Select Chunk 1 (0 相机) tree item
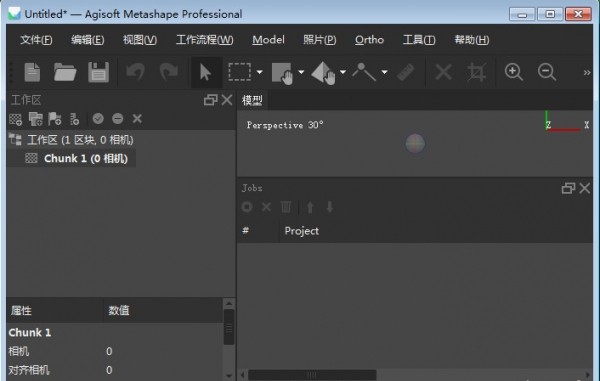Image resolution: width=600 pixels, height=381 pixels. pyautogui.click(x=86, y=158)
